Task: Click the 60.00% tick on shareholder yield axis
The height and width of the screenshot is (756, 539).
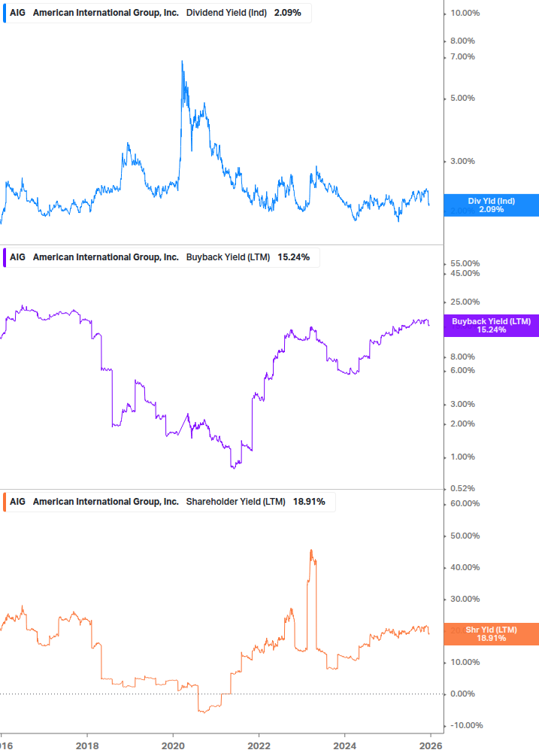Action: point(465,503)
